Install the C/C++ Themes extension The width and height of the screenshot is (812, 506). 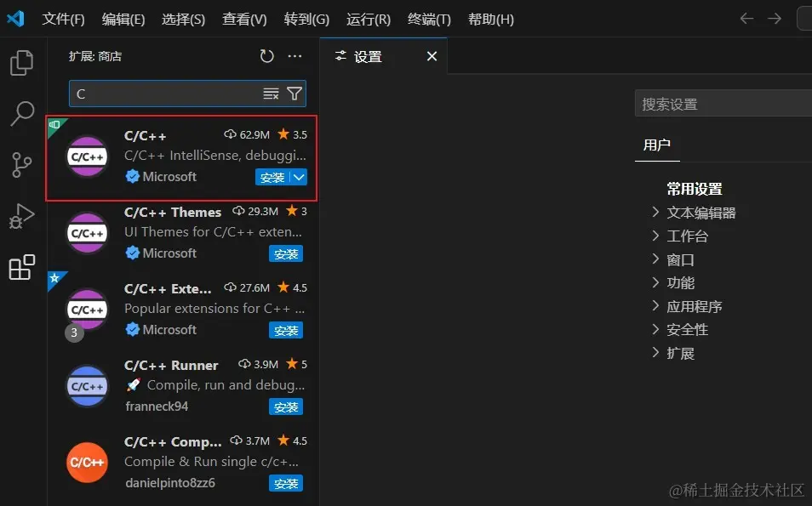286,254
